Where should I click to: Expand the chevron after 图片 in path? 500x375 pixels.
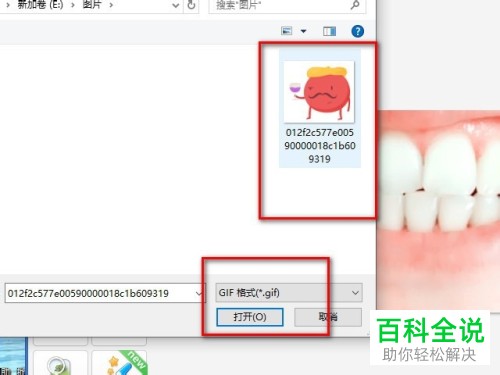click(x=111, y=5)
